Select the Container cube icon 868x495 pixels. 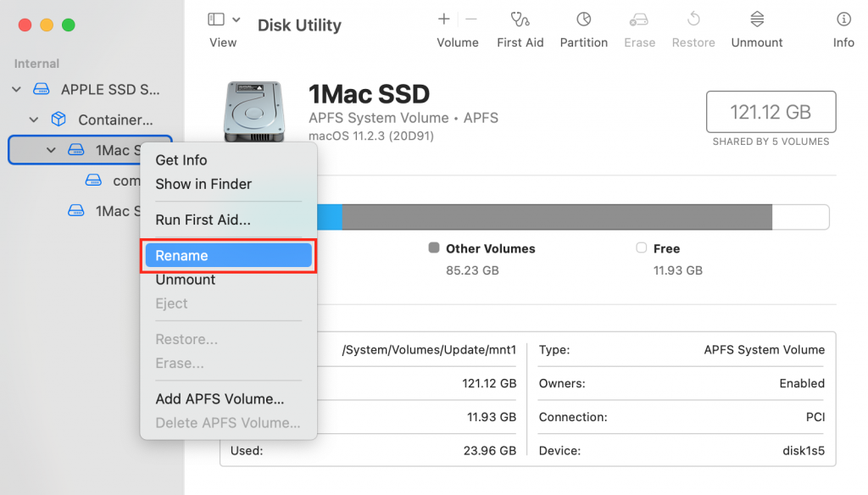[58, 119]
